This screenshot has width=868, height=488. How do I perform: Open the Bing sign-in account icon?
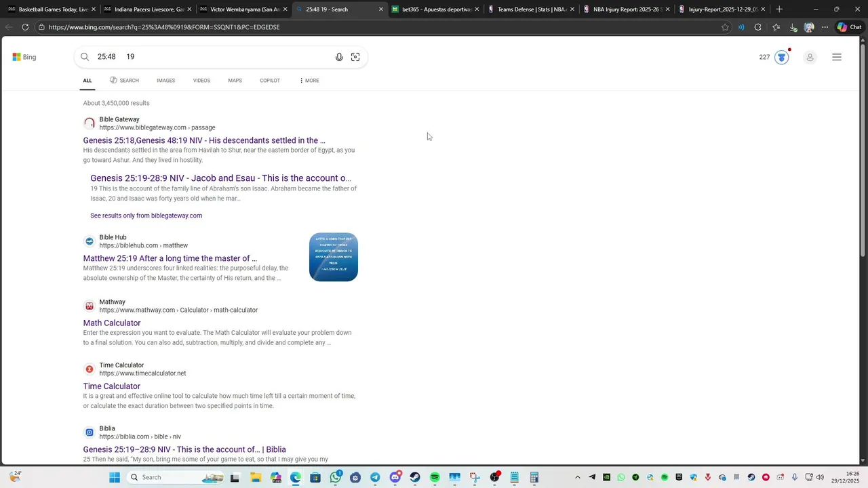tap(810, 57)
